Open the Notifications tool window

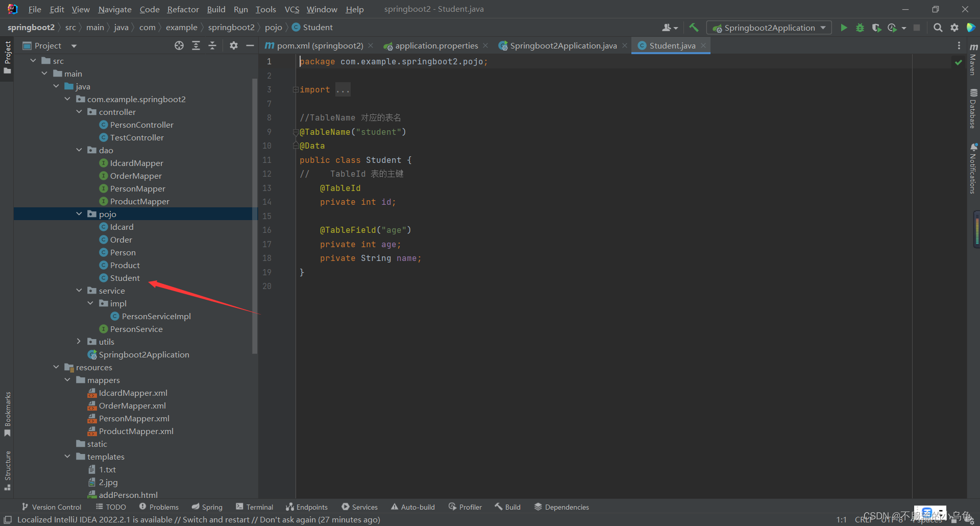click(973, 169)
